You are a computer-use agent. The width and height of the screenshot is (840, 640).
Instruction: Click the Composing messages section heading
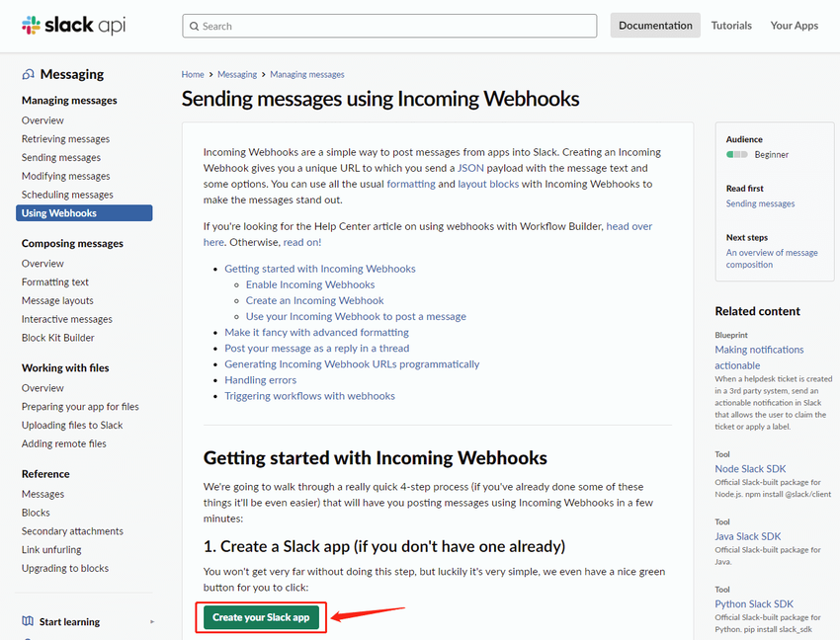point(72,243)
